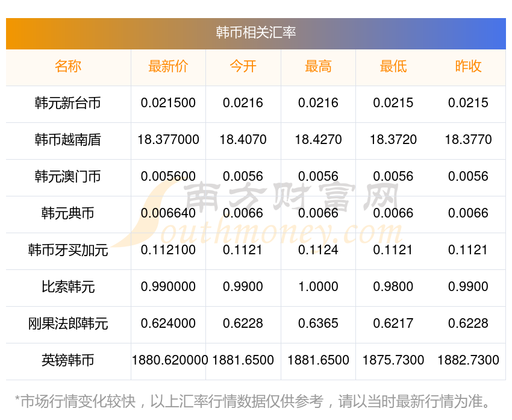Open the 英镑韩币 currency pair
Viewport: 512px width, 420px height.
click(x=68, y=360)
